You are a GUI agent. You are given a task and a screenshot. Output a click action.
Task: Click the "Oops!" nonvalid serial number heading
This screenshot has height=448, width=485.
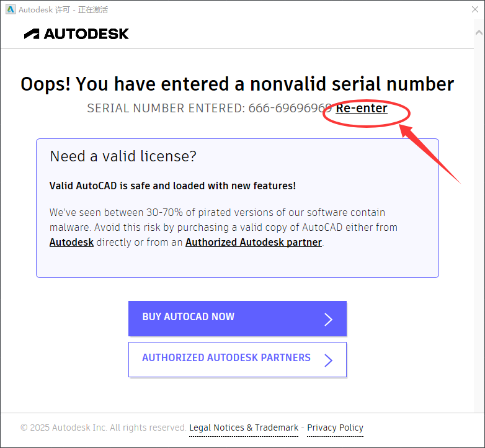point(237,84)
